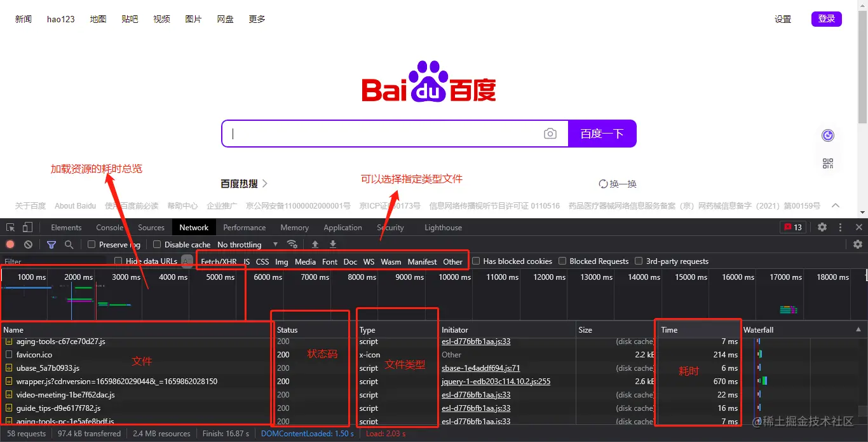The height and width of the screenshot is (442, 868).
Task: Sort by Size column header
Action: (615, 329)
